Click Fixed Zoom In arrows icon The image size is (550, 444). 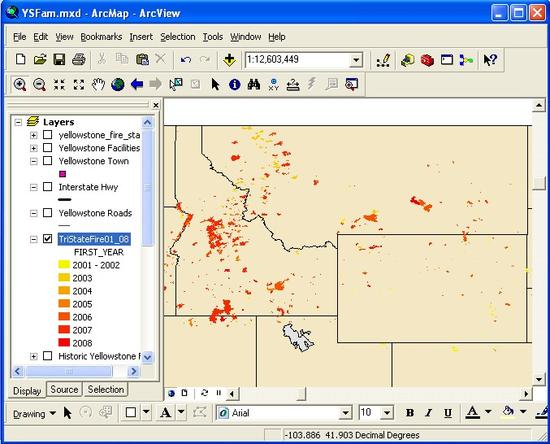[59, 85]
